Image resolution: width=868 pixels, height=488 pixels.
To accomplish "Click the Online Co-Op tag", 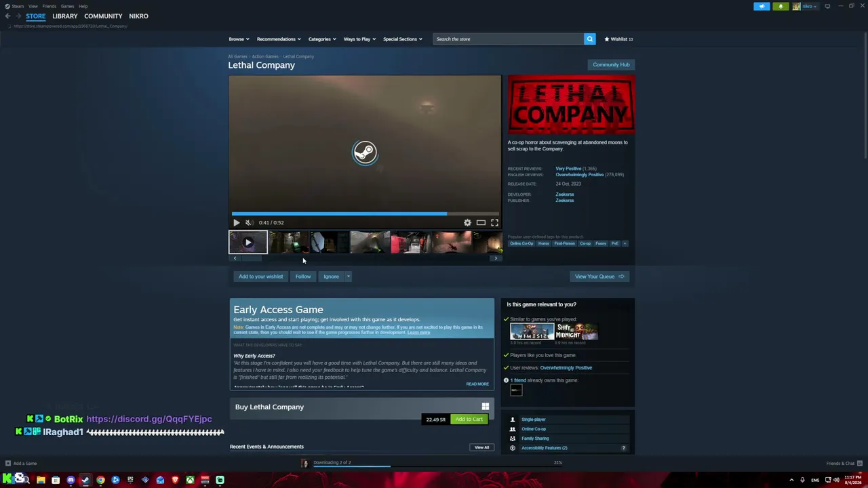I will tap(521, 243).
